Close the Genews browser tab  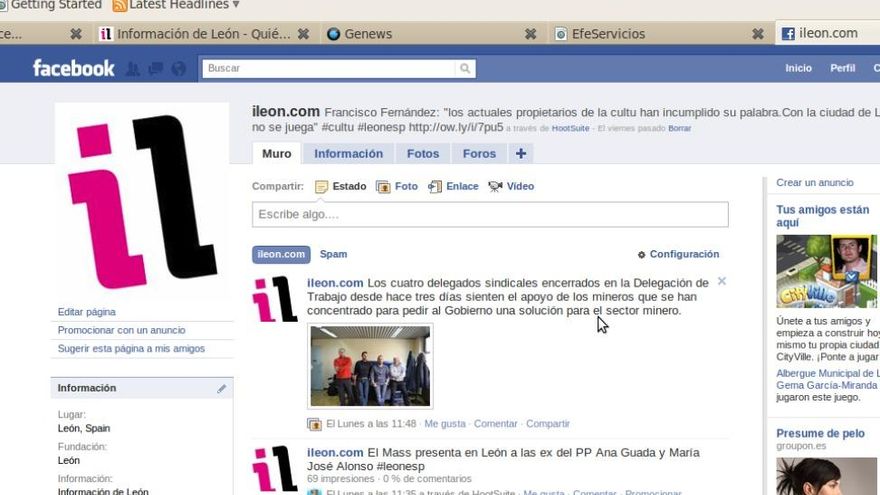tap(530, 34)
